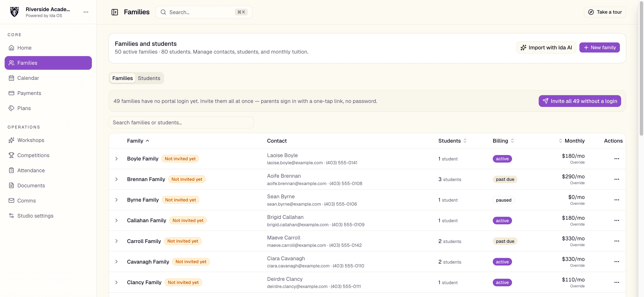Click the Calendar icon in the sidebar
The height and width of the screenshot is (297, 644).
coord(12,78)
